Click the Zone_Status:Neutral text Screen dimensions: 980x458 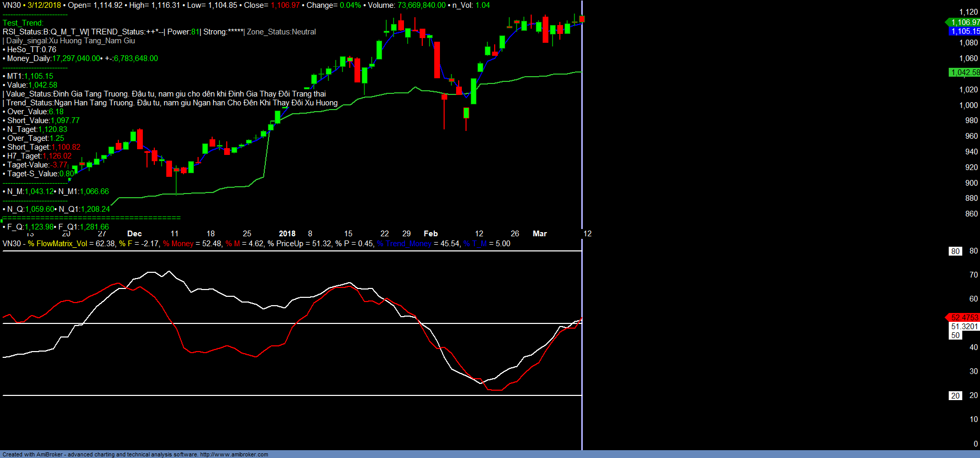[281, 32]
